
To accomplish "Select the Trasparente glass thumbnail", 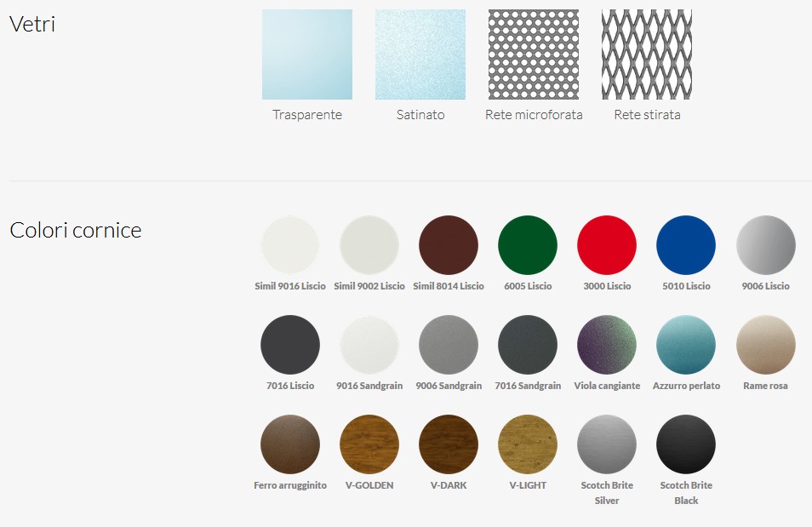I will [x=307, y=54].
